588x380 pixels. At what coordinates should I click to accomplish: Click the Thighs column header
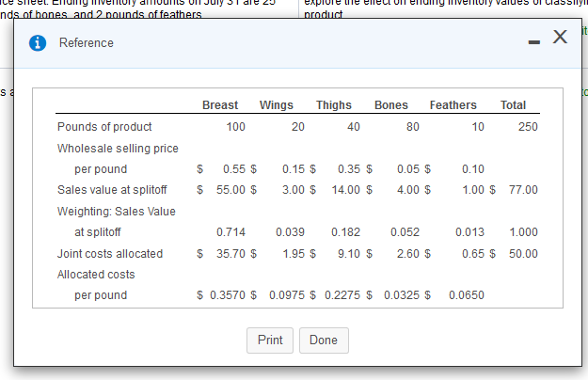pyautogui.click(x=334, y=105)
